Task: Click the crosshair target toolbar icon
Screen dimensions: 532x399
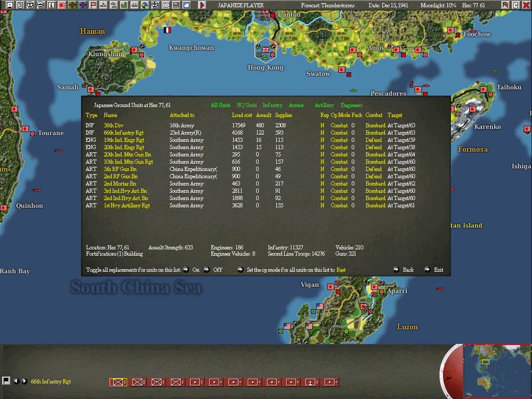Action: click(155, 5)
